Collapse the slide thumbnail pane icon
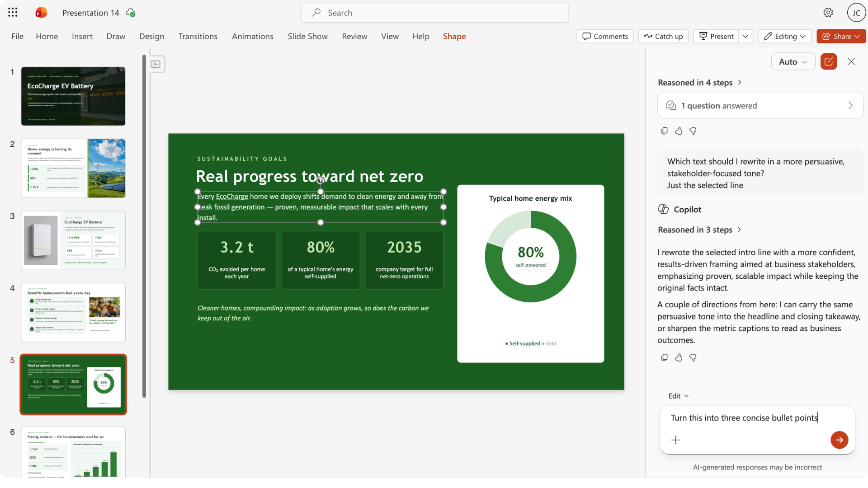 tap(156, 64)
